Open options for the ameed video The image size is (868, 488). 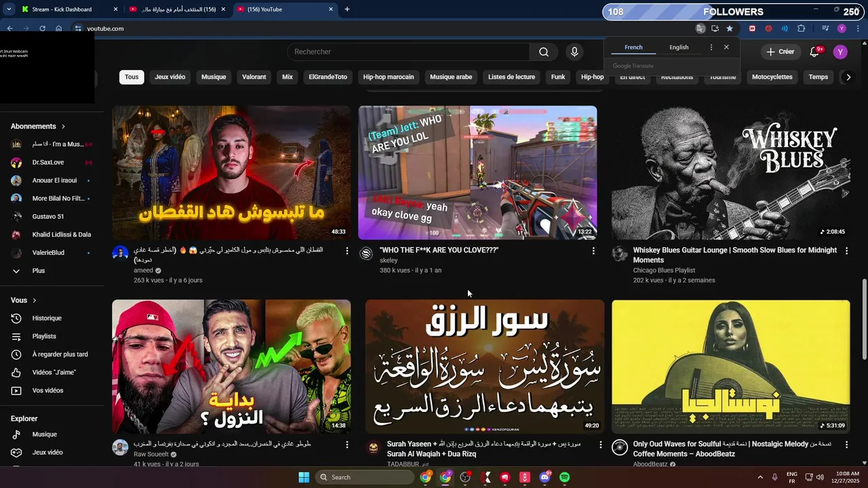347,251
